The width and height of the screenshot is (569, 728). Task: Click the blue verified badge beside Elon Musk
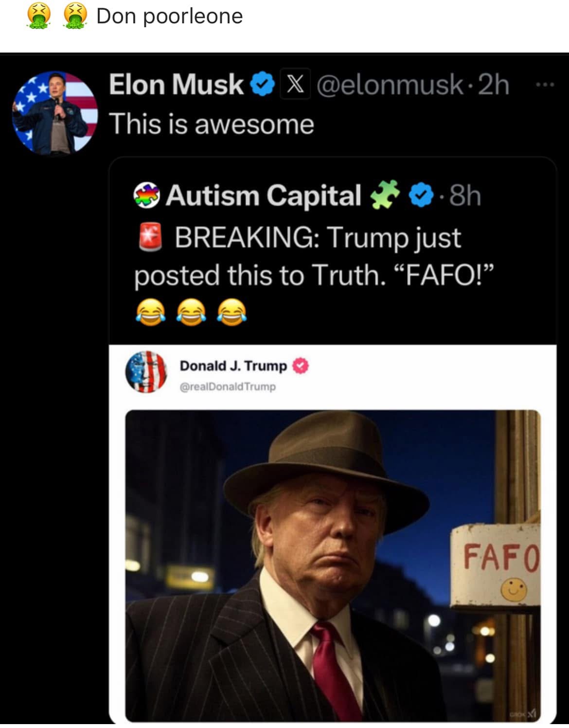(263, 86)
